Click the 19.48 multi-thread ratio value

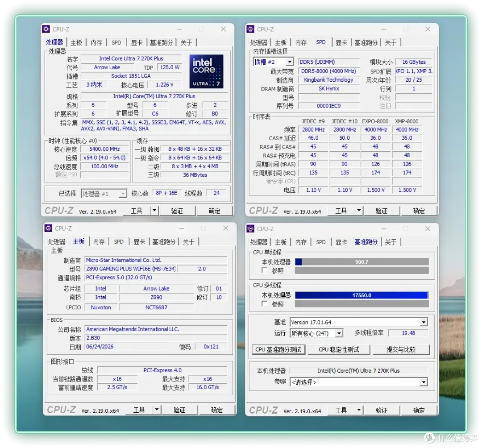click(408, 333)
